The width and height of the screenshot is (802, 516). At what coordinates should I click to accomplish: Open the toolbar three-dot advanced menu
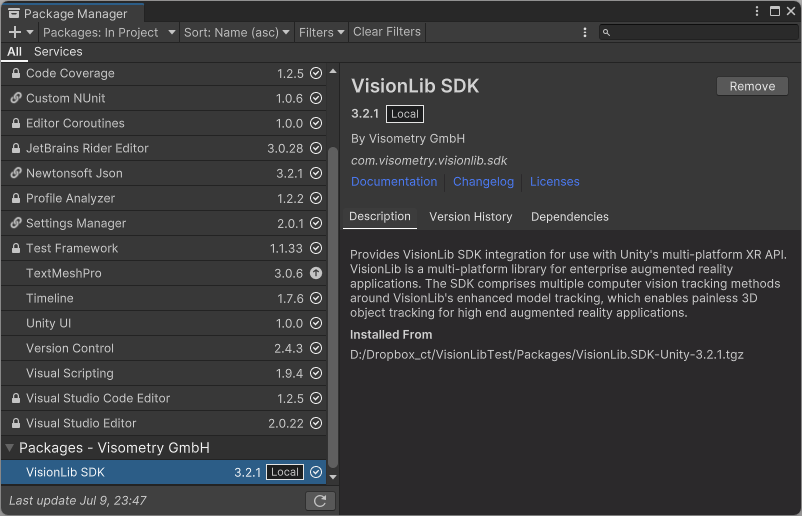pos(585,32)
